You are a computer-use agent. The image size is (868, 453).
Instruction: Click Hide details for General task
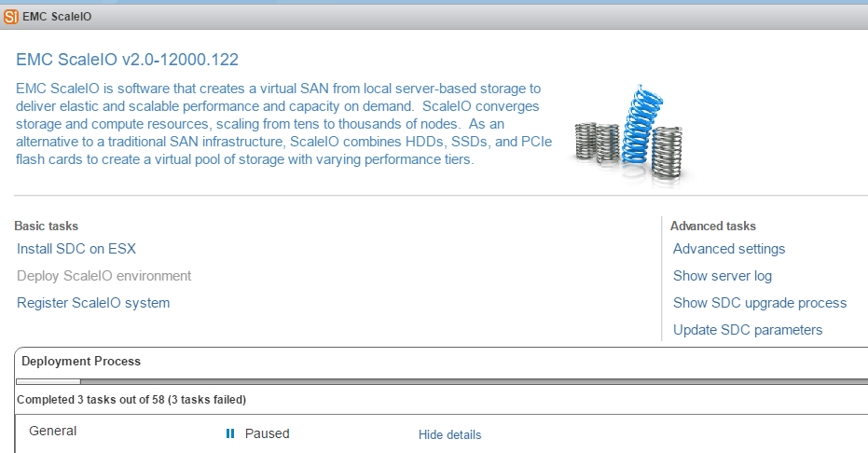click(x=449, y=434)
